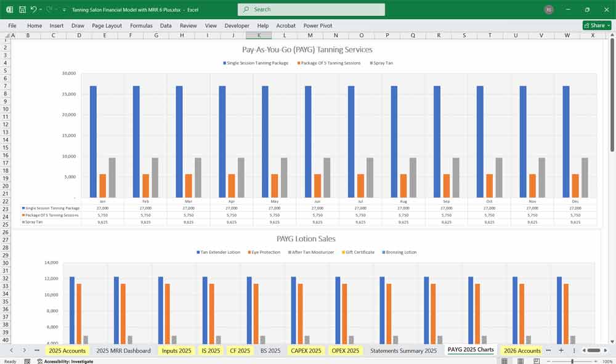Open Customize Quick Access Toolbar dropdown
Viewport: 616px width, 364px height.
64,10
